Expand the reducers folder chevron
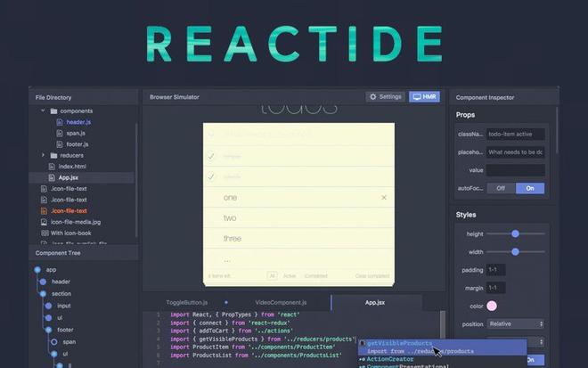Image resolution: width=588 pixels, height=368 pixels. coord(43,155)
